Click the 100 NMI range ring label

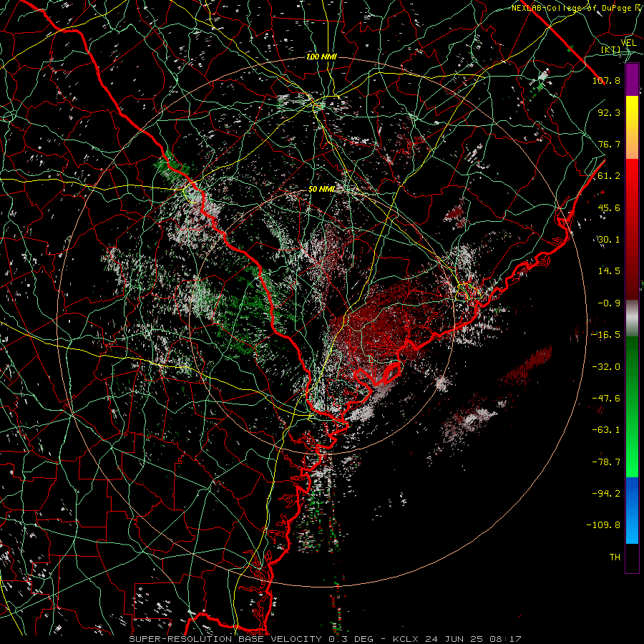322,57
